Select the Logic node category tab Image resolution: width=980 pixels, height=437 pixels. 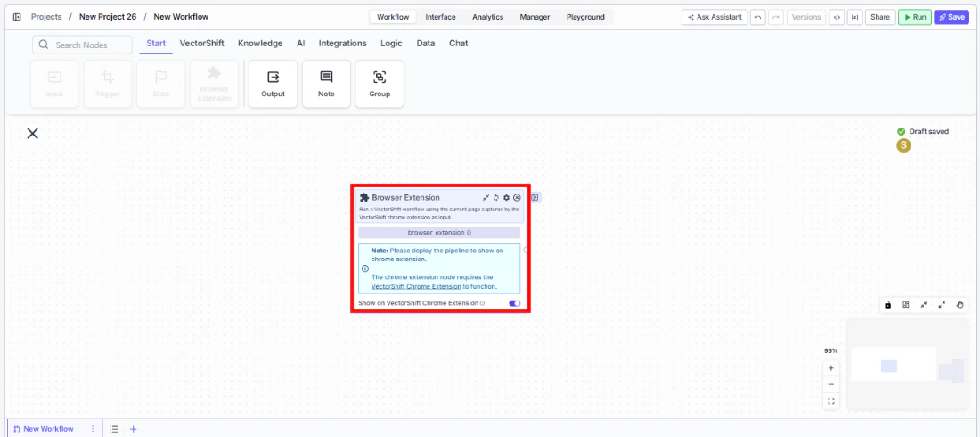pyautogui.click(x=391, y=43)
